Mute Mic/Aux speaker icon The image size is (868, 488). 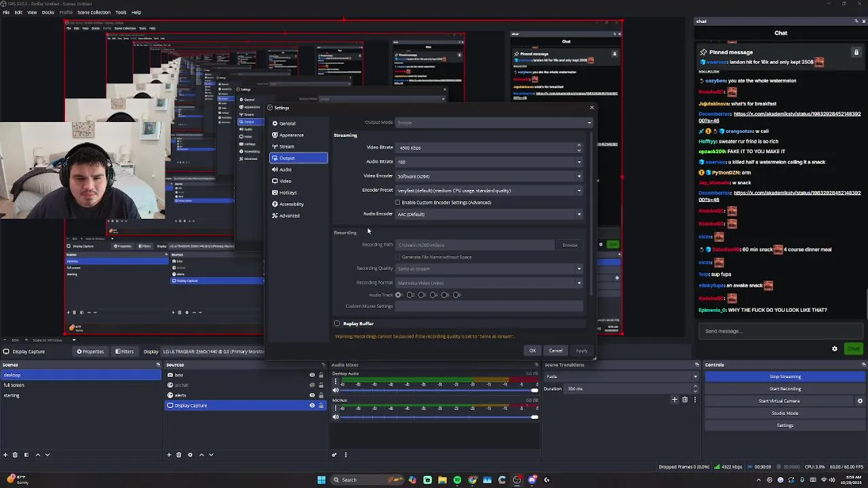335,417
